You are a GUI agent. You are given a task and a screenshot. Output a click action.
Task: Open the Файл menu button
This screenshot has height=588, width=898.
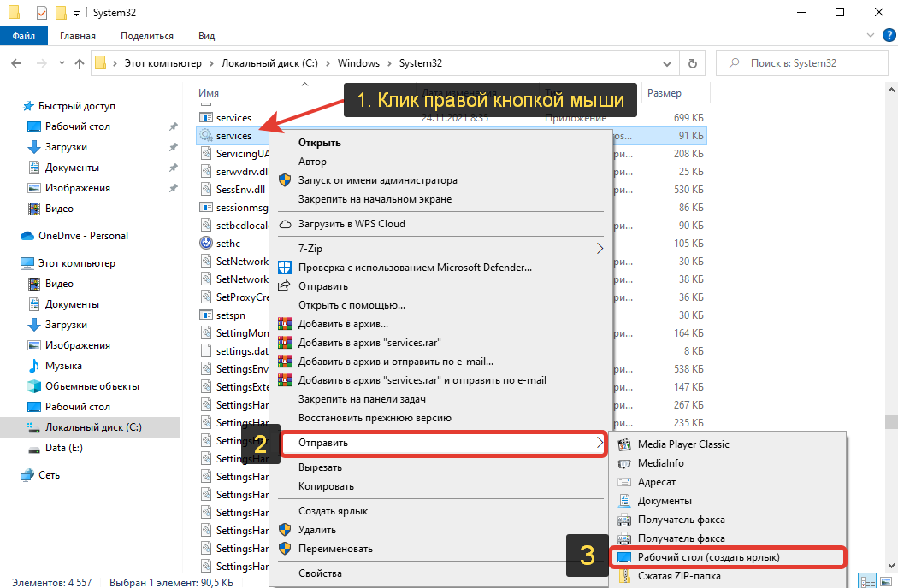24,36
